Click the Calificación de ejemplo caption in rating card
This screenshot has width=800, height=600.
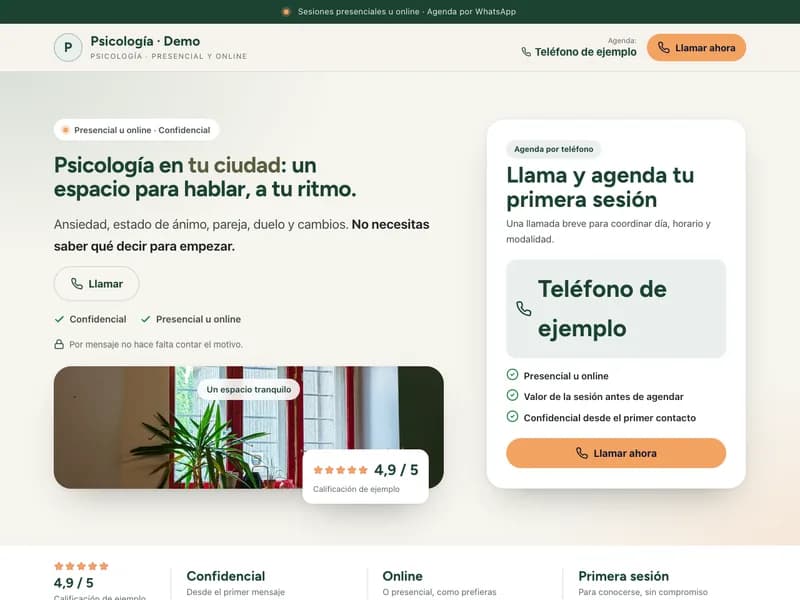(x=356, y=489)
